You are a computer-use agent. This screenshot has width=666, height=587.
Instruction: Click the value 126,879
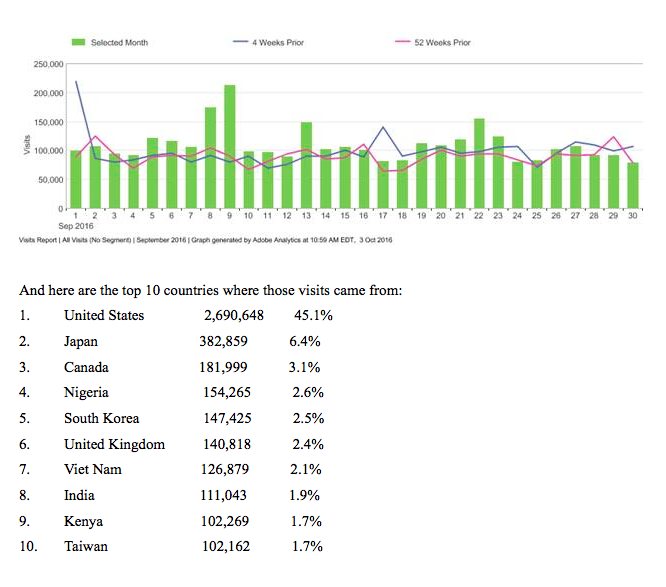pos(225,469)
